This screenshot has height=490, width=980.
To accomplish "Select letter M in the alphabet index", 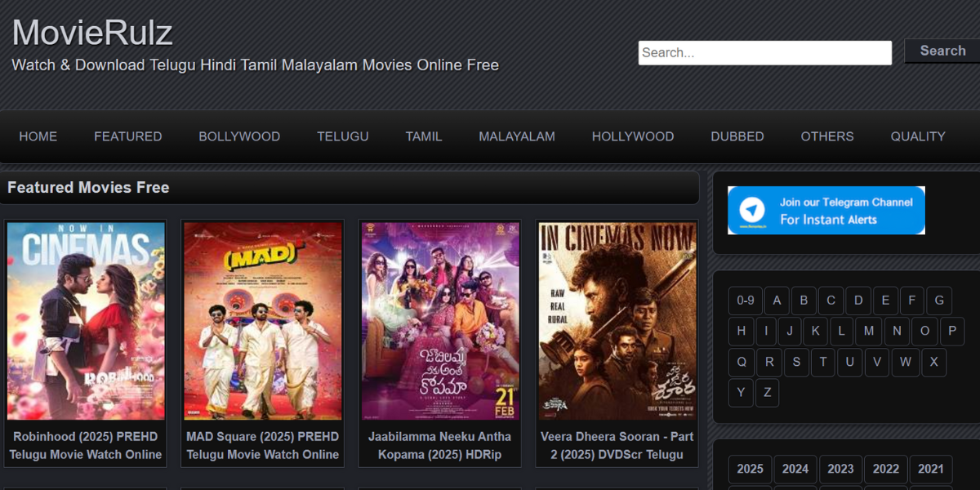I will pyautogui.click(x=869, y=332).
